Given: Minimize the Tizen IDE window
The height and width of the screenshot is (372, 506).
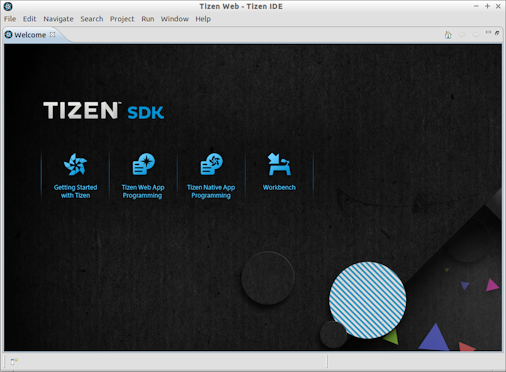Looking at the screenshot, I should 476,6.
